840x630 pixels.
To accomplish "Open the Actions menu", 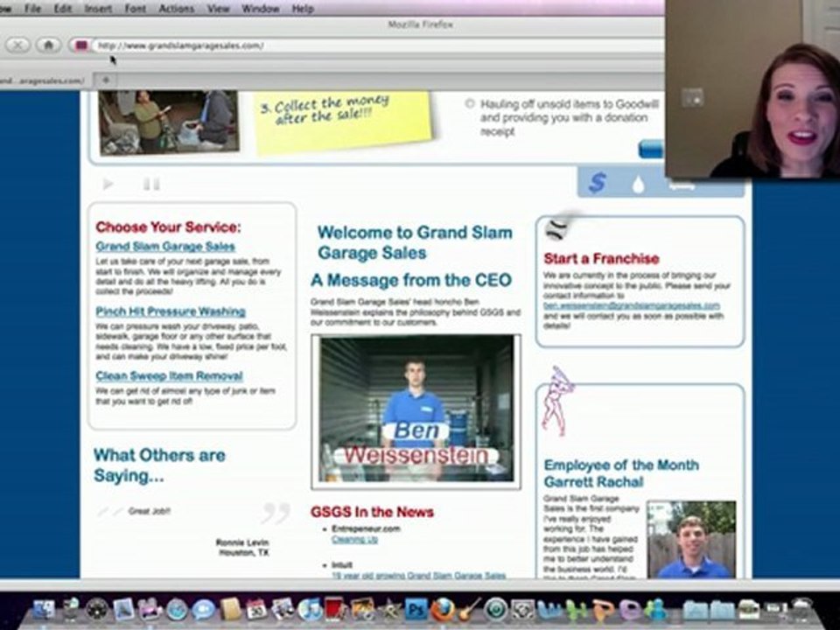I will (x=176, y=9).
